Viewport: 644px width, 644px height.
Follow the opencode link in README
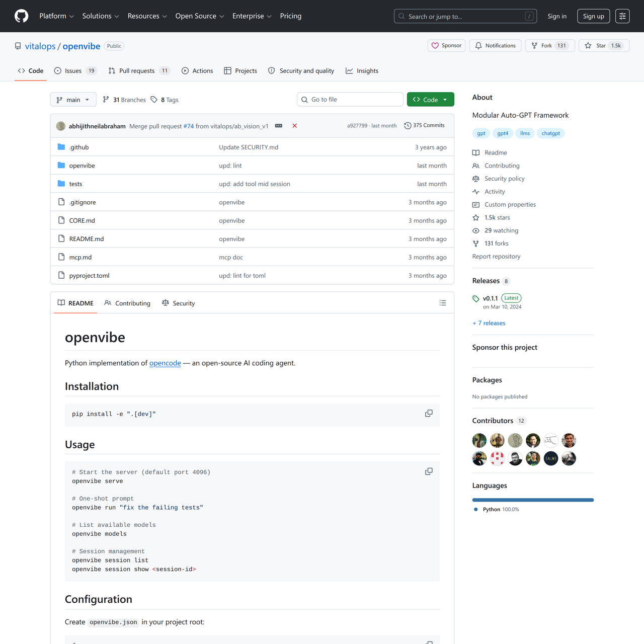(x=165, y=363)
